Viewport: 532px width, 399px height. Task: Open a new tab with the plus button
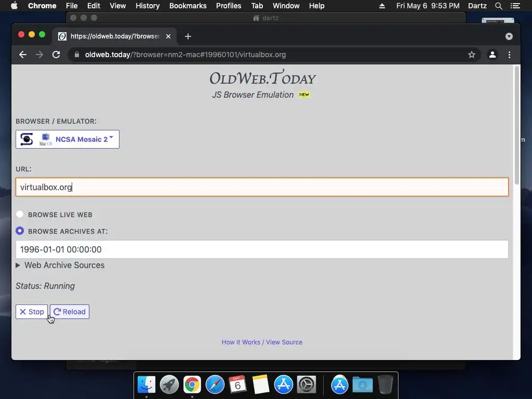[188, 36]
